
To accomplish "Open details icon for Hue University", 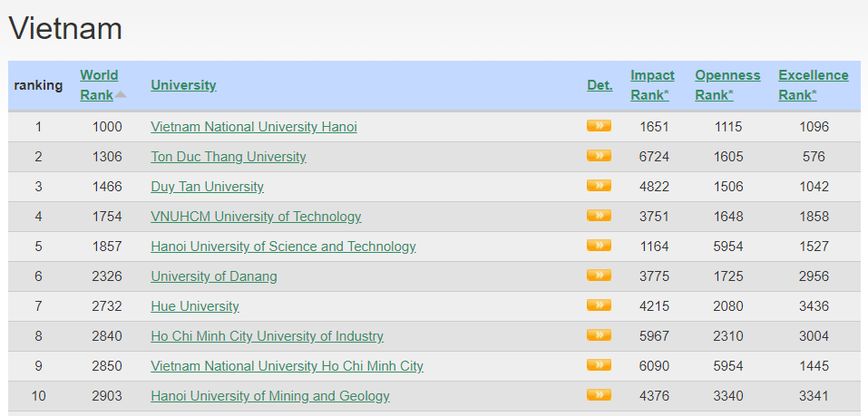I will coord(599,305).
